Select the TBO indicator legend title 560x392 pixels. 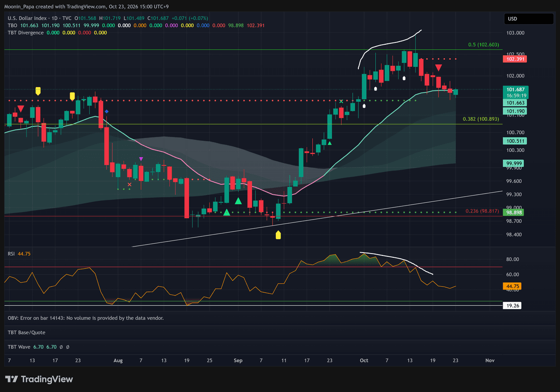(12, 25)
